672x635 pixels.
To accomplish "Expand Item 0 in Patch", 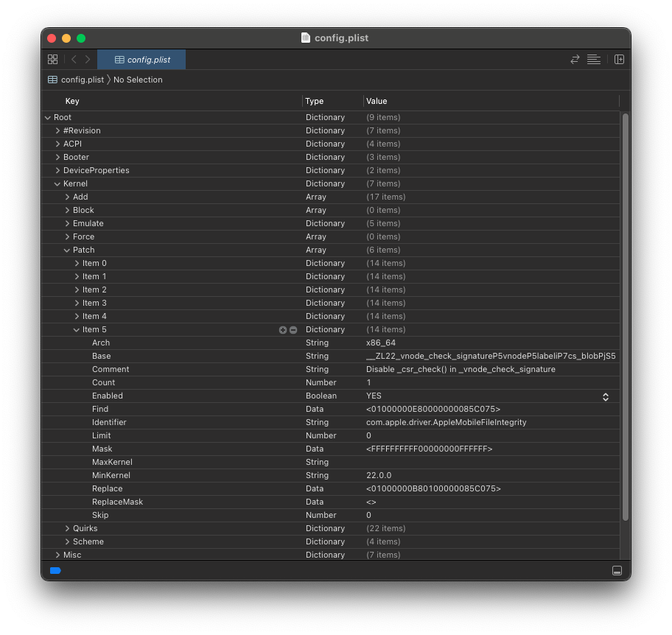I will click(x=77, y=264).
